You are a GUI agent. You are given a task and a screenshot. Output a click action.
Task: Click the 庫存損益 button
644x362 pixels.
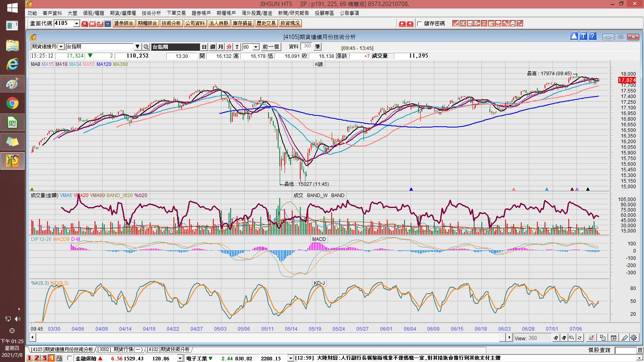243,23
